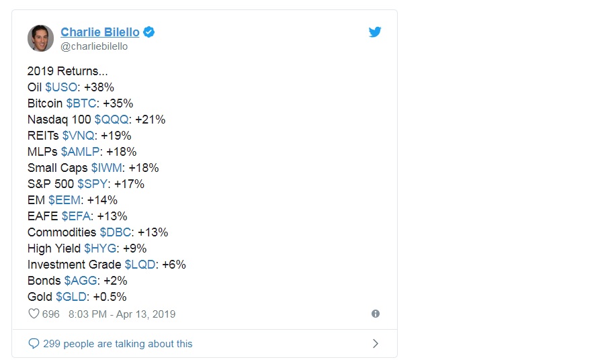Click the $SPY ticker symbol

point(93,184)
